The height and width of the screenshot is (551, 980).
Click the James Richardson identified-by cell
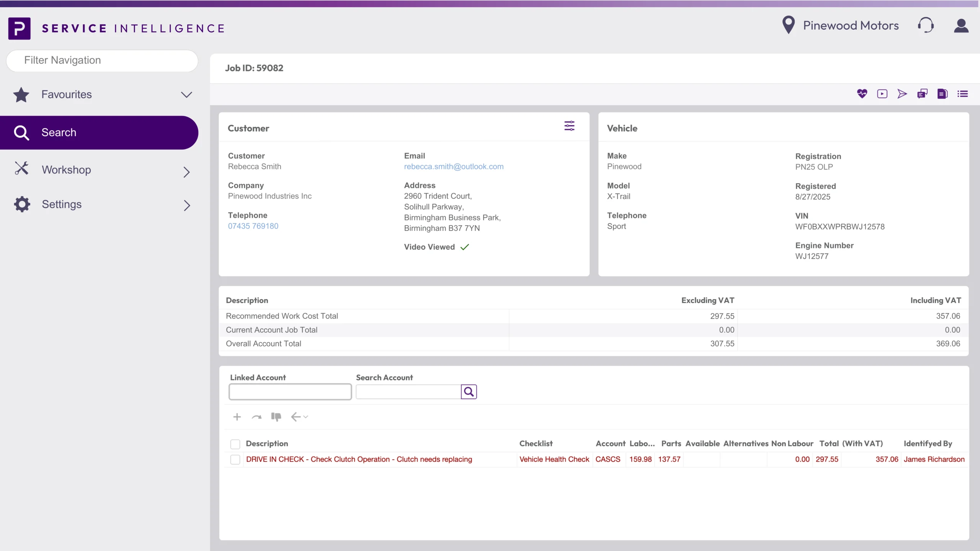[934, 459]
